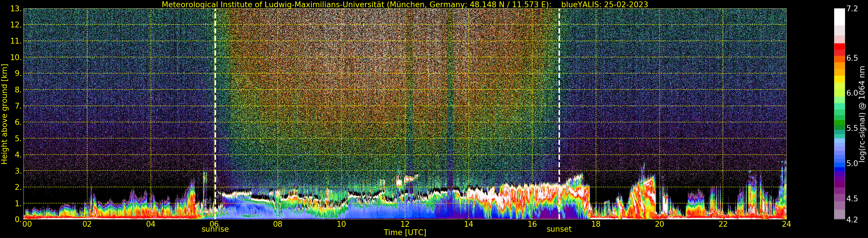Click the 'log(rc-signal) @ 1064 nm' colorbar label
Image resolution: width=868 pixels, height=238 pixels.
tap(862, 114)
